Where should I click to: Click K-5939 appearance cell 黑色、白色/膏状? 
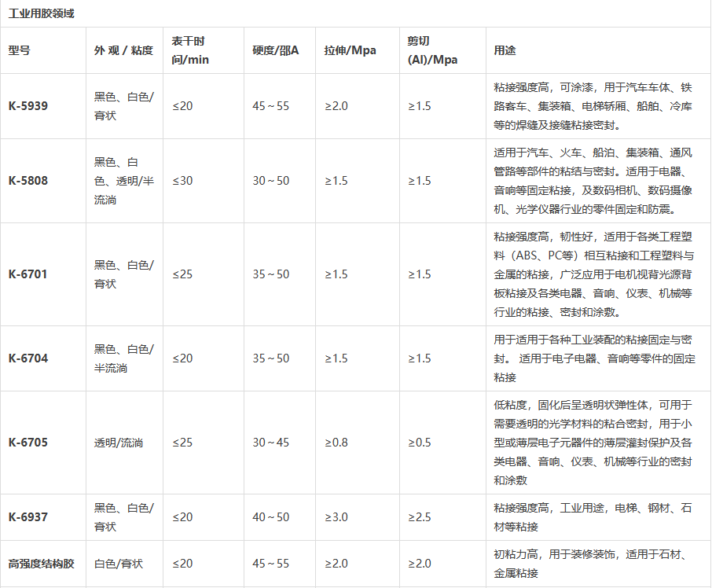coord(124,106)
